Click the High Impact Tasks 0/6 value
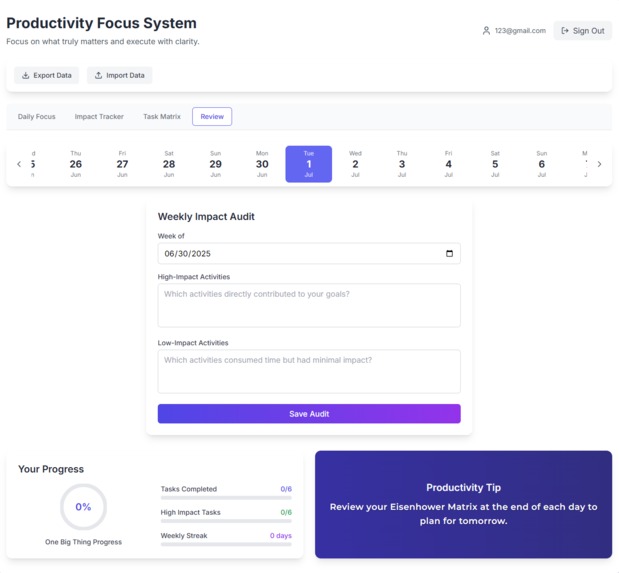 (x=286, y=512)
